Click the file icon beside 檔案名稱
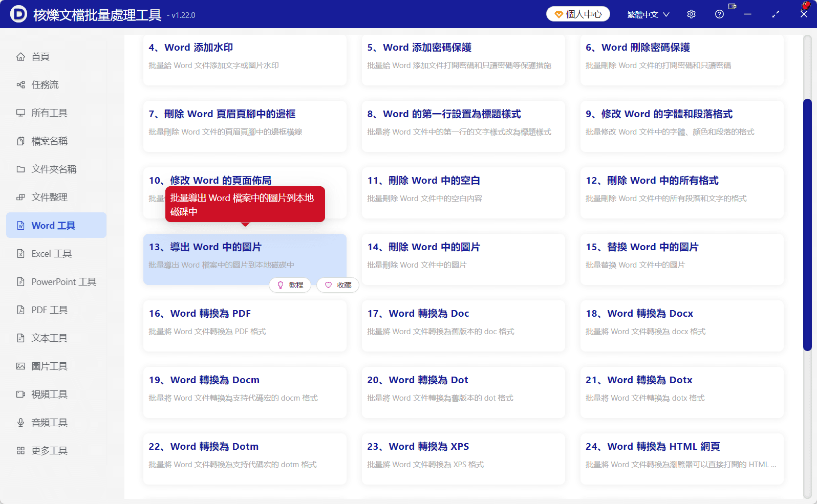The width and height of the screenshot is (817, 504). 20,141
